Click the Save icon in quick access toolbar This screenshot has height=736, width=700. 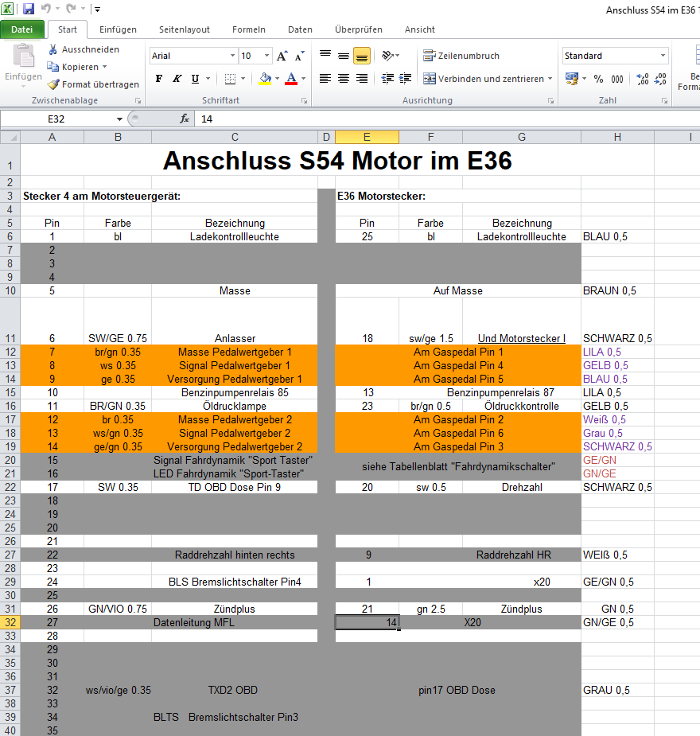[x=29, y=9]
